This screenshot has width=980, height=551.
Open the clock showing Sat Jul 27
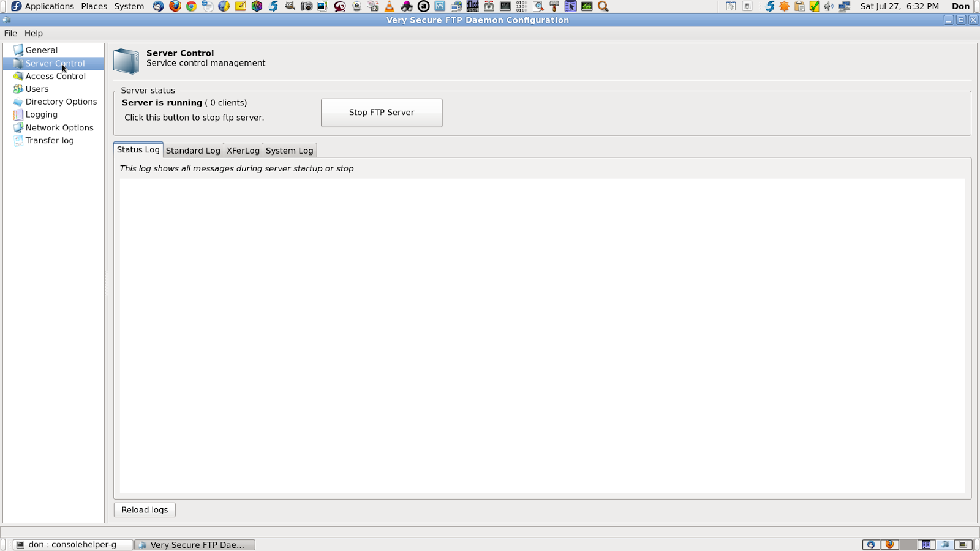[899, 6]
